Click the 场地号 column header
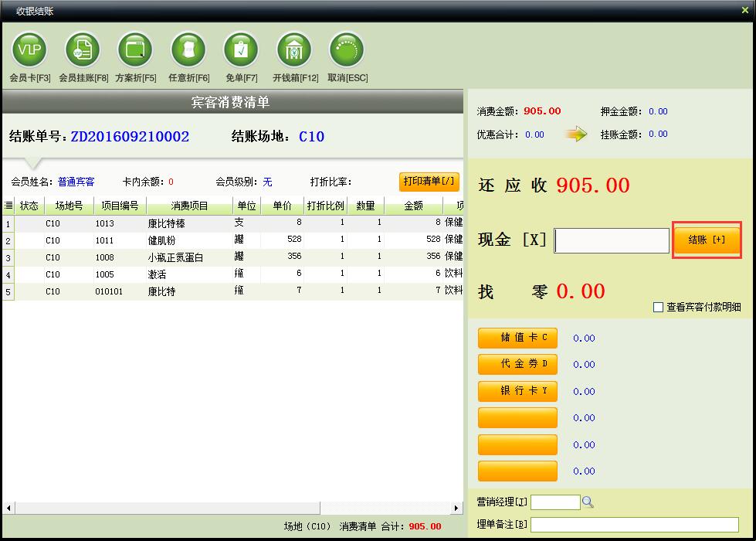This screenshot has height=541, width=756. tap(69, 206)
